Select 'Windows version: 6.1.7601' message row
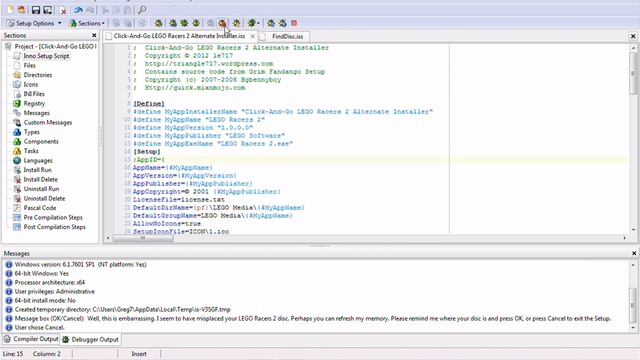The height and width of the screenshot is (360, 640). click(x=80, y=264)
